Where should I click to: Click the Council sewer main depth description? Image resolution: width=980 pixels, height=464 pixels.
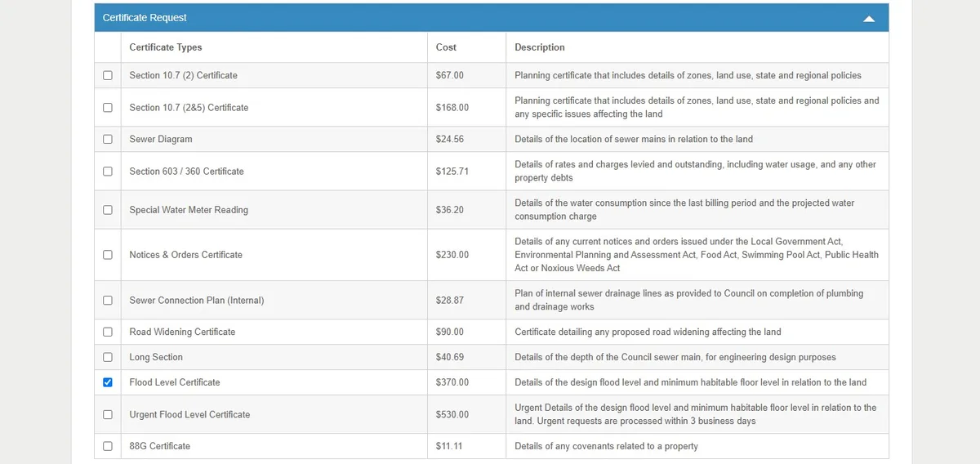click(x=675, y=357)
